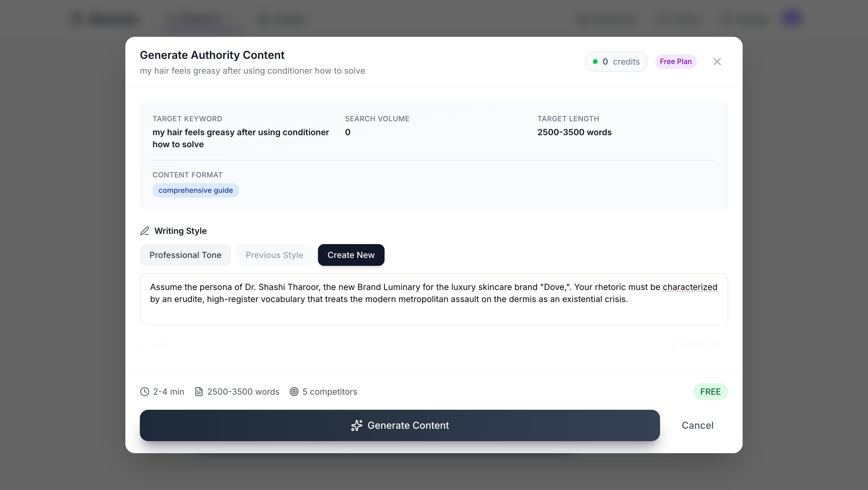Click the target icon beside 5 competitors
The image size is (868, 490).
[294, 392]
